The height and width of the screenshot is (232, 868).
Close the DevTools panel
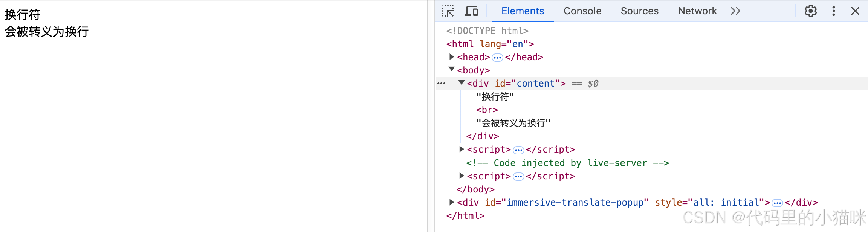[x=855, y=11]
